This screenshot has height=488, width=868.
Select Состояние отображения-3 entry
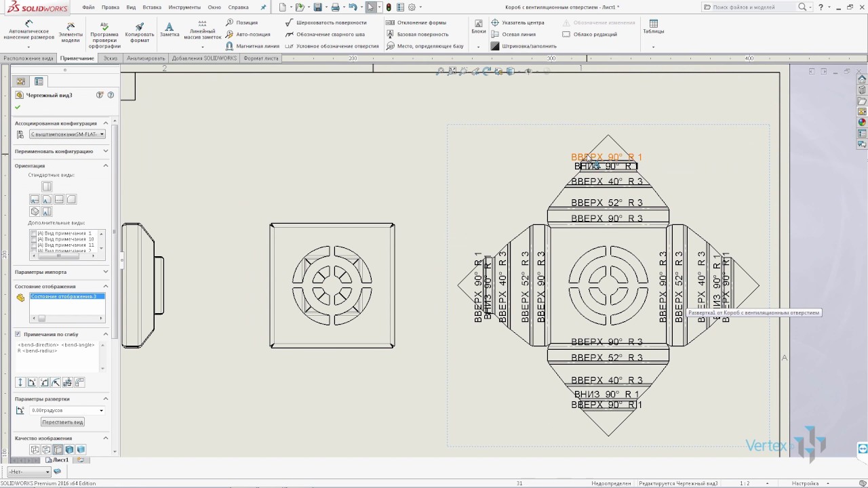pyautogui.click(x=66, y=297)
